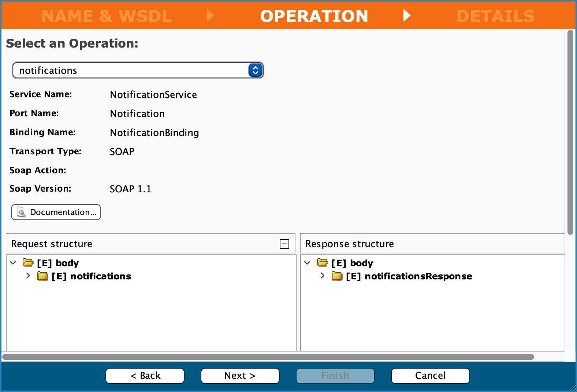Expand the notificationsResponse node
The image size is (577, 392).
tap(323, 276)
